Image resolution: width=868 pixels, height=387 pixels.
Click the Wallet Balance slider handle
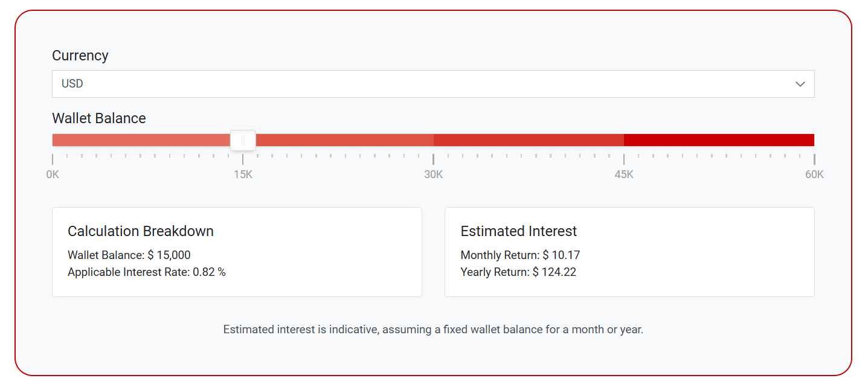[x=243, y=140]
